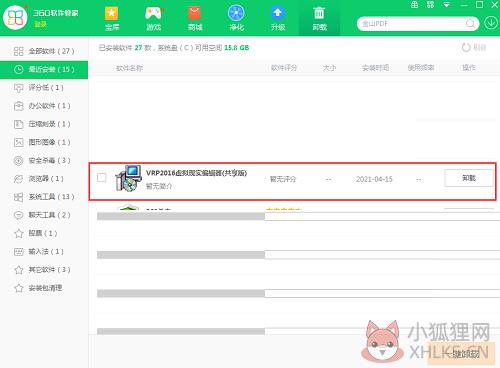Image resolution: width=500 pixels, height=368 pixels.
Task: Open 安装包清理 installer cleanup
Action: click(44, 288)
